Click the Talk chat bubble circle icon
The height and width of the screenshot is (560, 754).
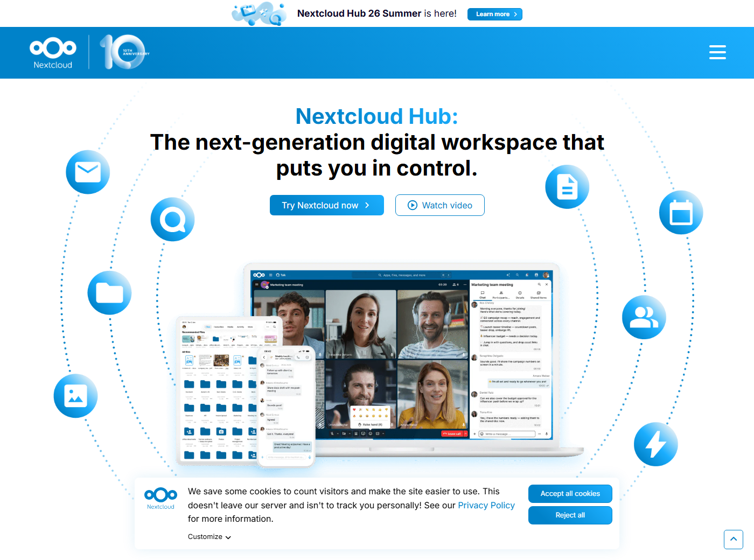tap(172, 220)
